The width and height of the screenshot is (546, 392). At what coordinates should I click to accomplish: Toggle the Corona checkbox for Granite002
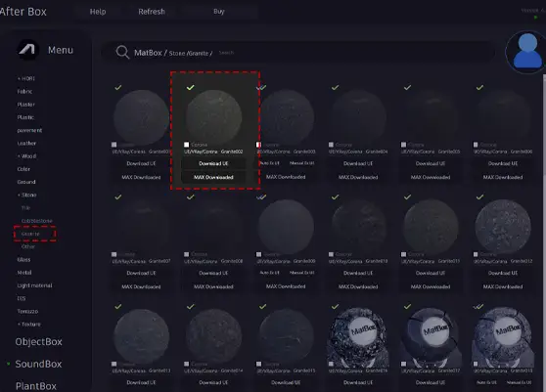click(186, 145)
